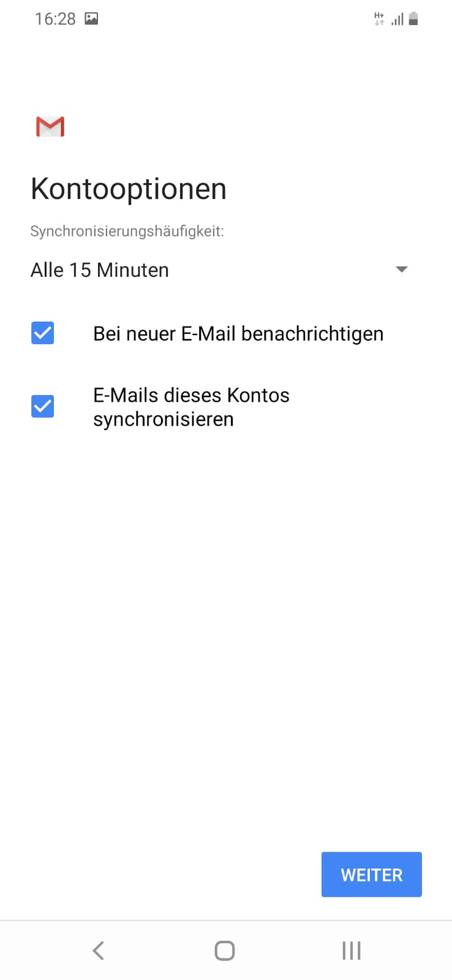The image size is (452, 980).
Task: Tap the 'E-Mails dieses Kontos synchronisieren' text
Action: tap(191, 407)
